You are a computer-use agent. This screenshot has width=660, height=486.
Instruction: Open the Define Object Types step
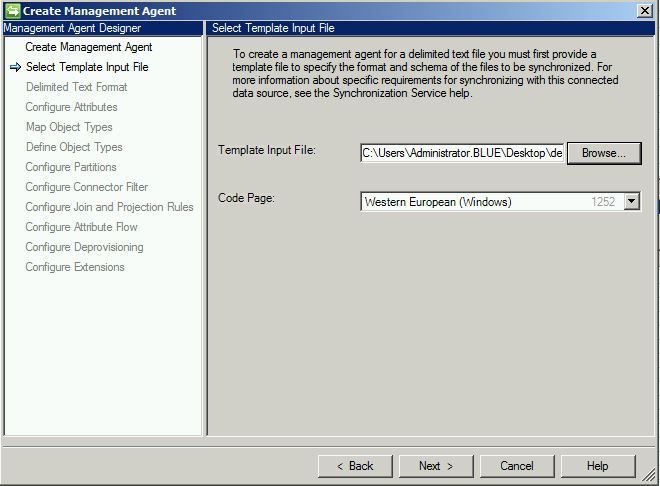tap(74, 147)
